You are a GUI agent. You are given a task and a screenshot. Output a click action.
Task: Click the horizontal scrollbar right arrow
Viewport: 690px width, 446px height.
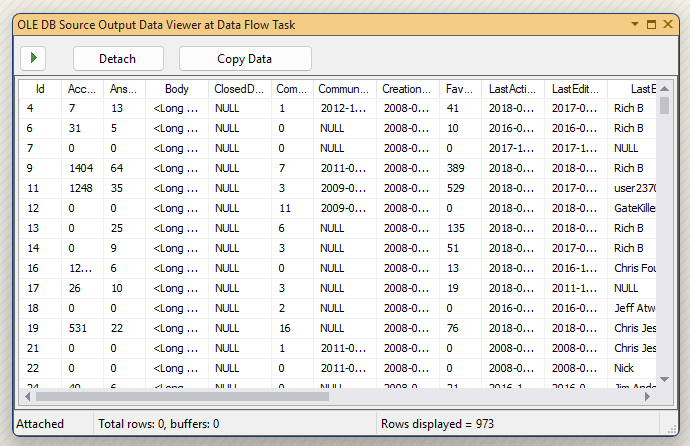tap(647, 396)
